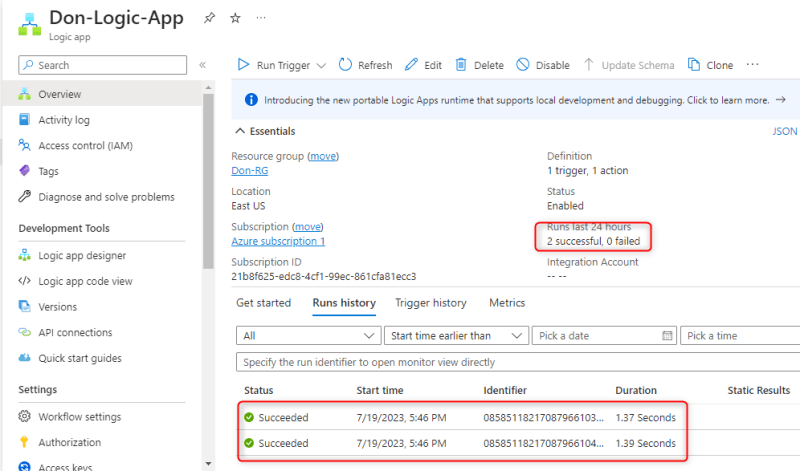800x471 pixels.
Task: Open more options ellipsis beside title
Action: click(x=261, y=18)
